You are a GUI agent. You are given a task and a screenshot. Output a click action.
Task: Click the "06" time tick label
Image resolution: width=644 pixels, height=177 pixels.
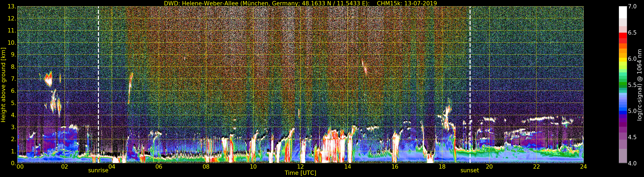[x=159, y=167]
